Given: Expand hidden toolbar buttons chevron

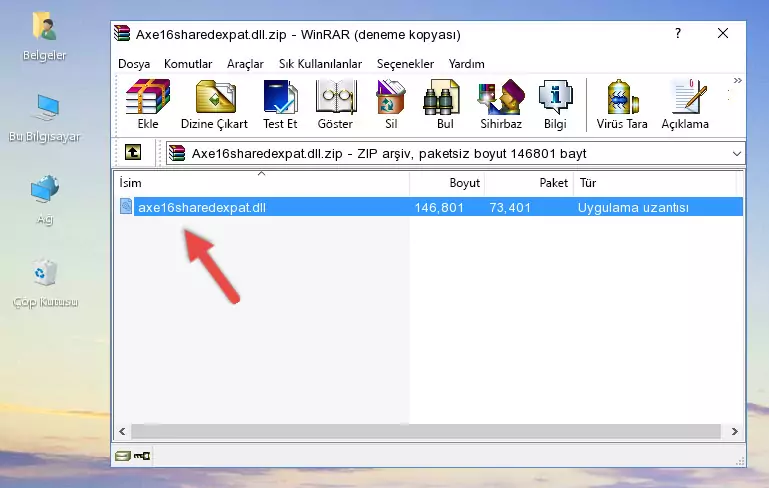Looking at the screenshot, I should click(x=738, y=80).
